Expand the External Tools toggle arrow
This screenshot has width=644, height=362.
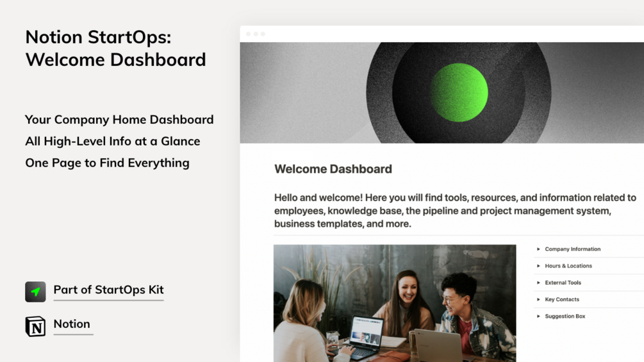coord(538,283)
